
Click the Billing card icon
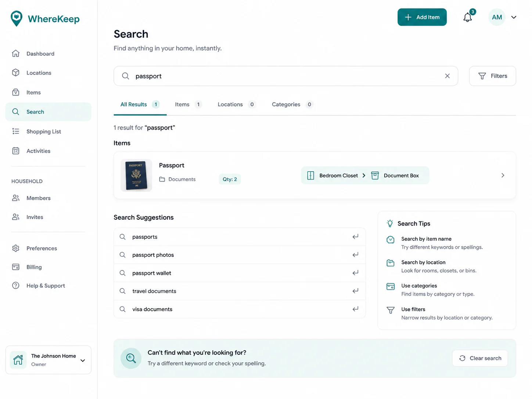tap(16, 267)
